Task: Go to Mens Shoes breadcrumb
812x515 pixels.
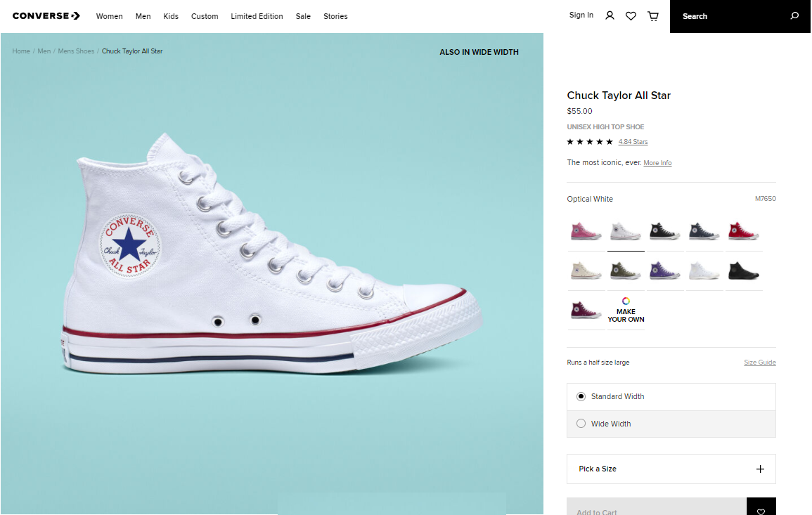Action: pos(76,51)
